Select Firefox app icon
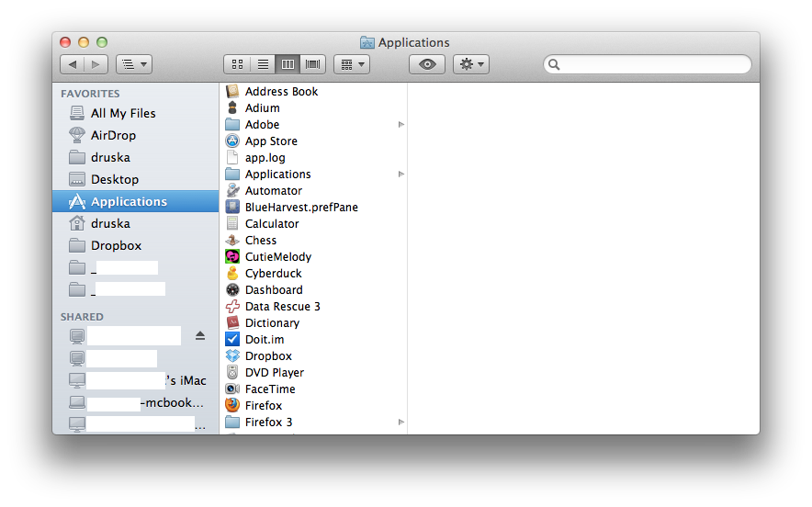This screenshot has width=812, height=507. point(232,405)
